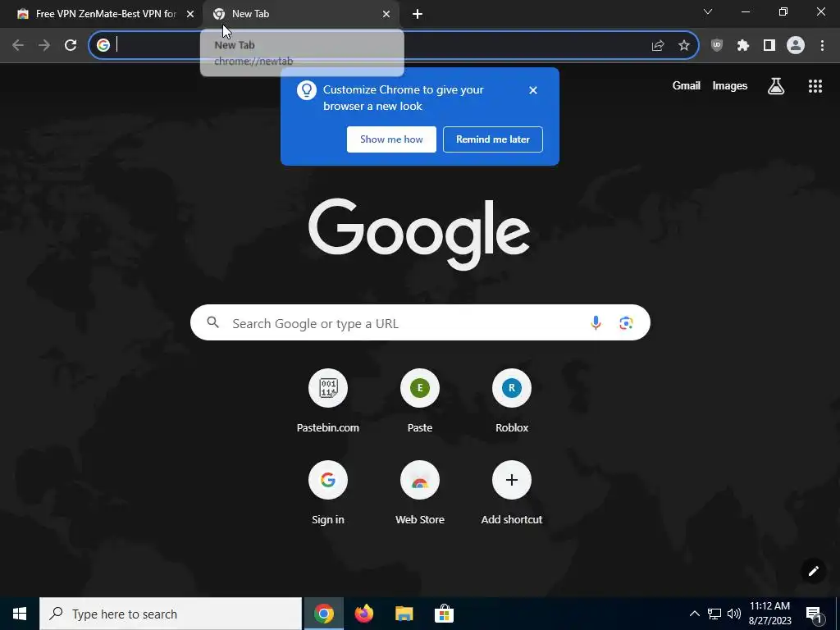Open the Gmail link
Image resolution: width=840 pixels, height=630 pixels.
(687, 85)
